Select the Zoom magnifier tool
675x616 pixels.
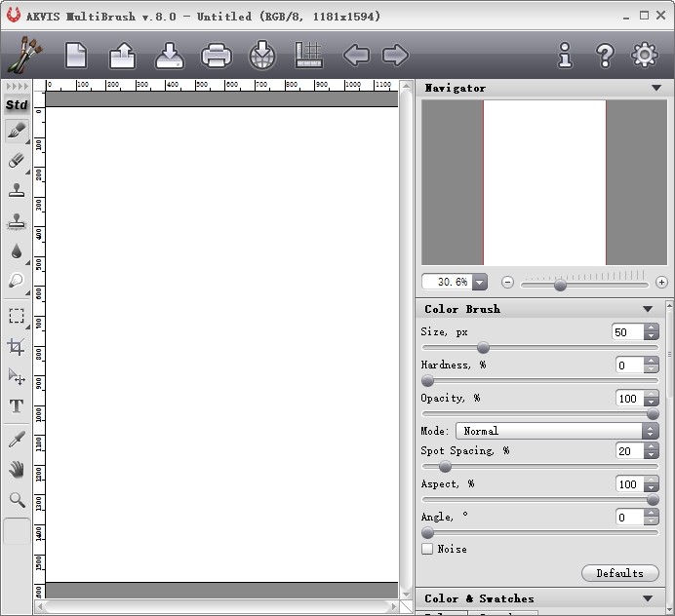click(17, 500)
